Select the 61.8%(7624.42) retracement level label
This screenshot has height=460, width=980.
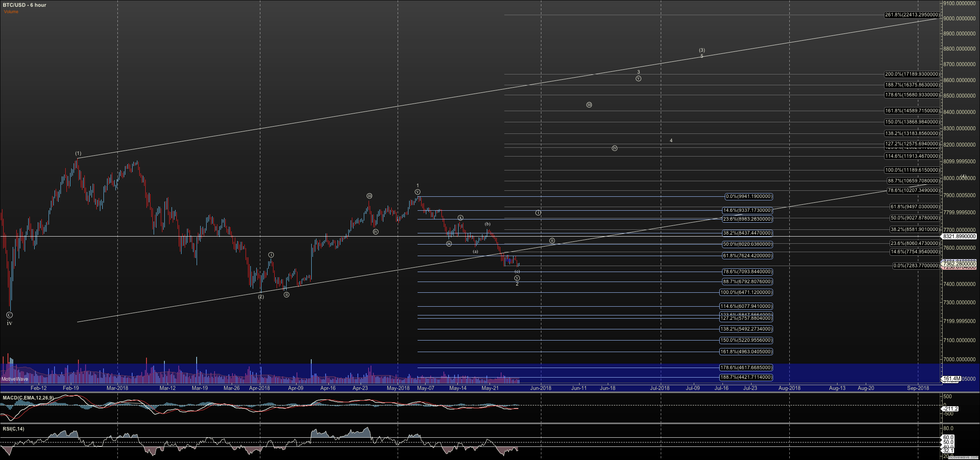[x=747, y=256]
